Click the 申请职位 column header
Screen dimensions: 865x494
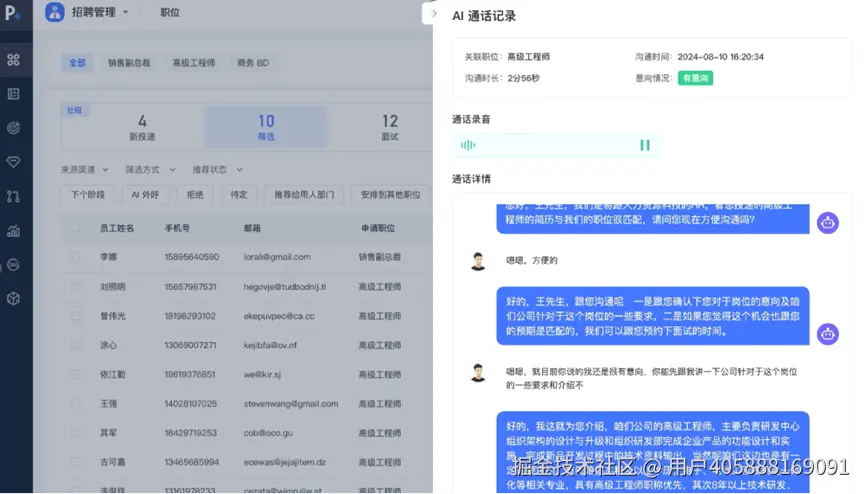(x=378, y=228)
